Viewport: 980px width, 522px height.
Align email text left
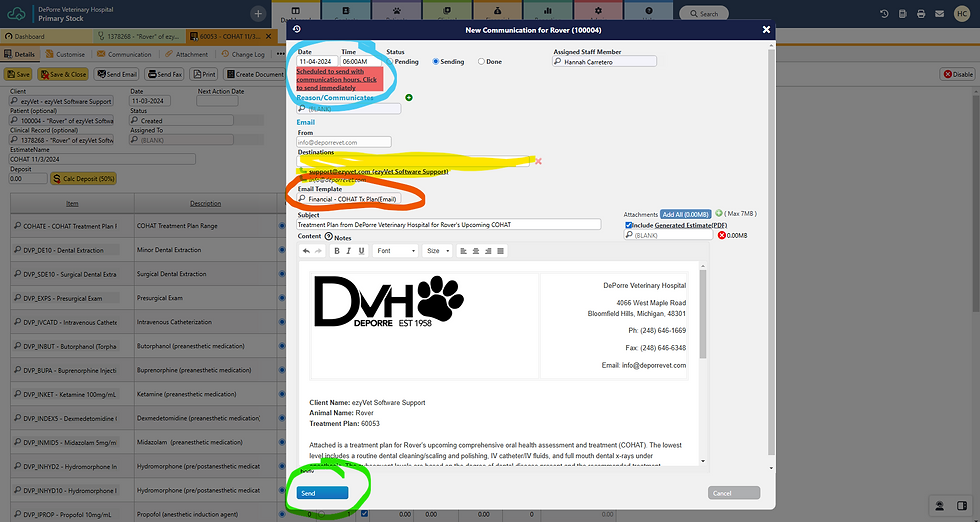pos(463,251)
